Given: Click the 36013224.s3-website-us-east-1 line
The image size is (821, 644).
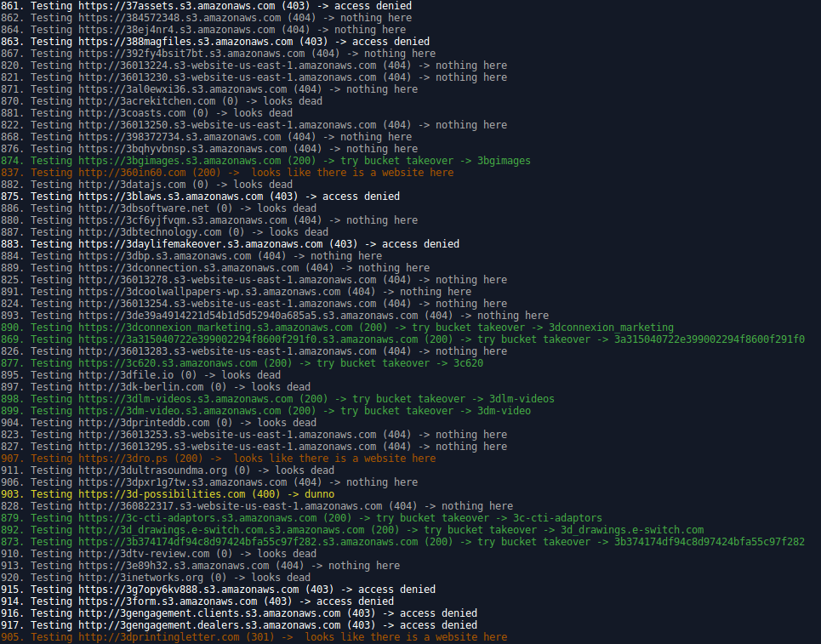Looking at the screenshot, I should pyautogui.click(x=254, y=66).
